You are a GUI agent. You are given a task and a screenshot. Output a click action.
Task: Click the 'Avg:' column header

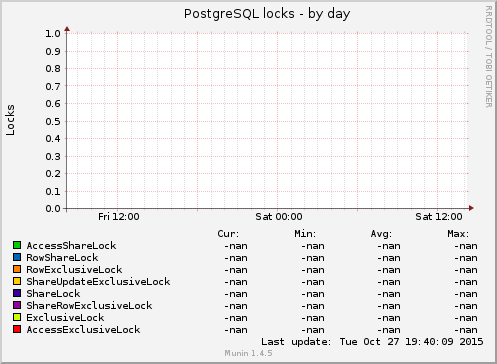click(x=381, y=234)
